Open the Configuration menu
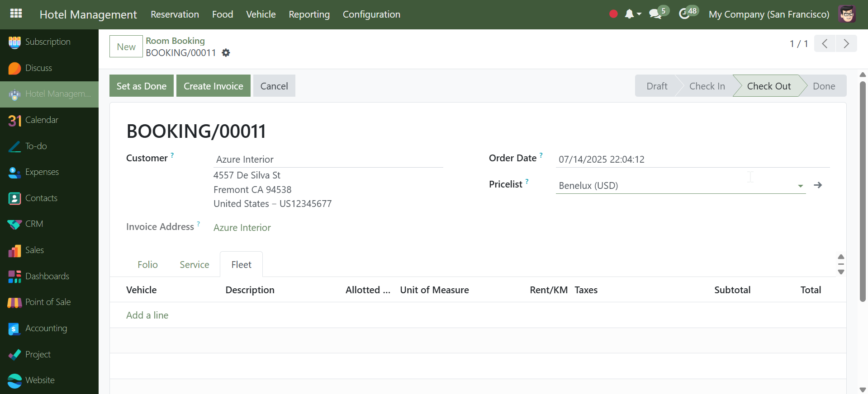Viewport: 868px width, 394px height. (371, 14)
